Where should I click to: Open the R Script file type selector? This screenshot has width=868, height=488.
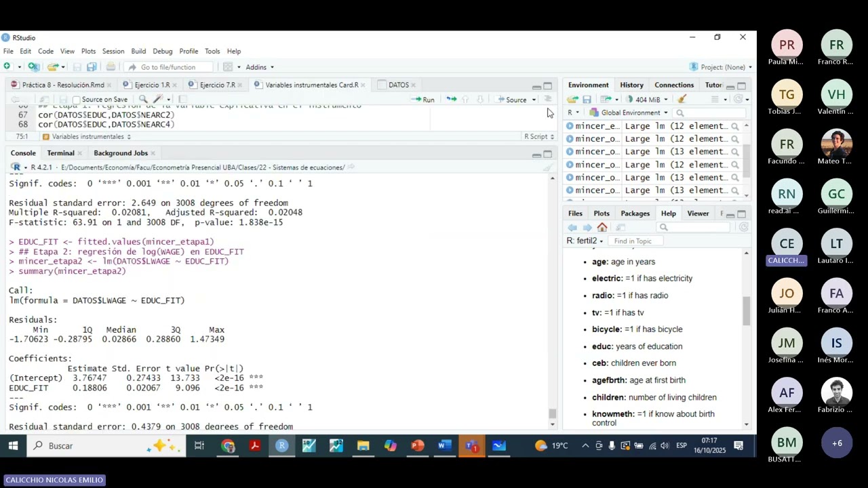pos(539,137)
